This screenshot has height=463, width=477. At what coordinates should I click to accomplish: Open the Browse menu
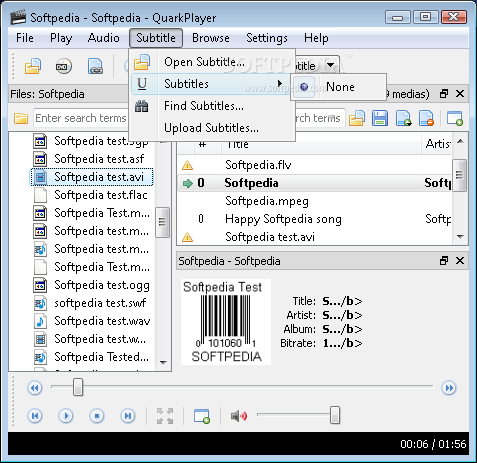point(211,38)
